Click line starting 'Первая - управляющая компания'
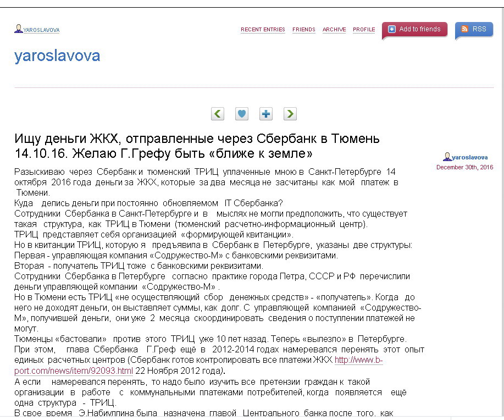This screenshot has height=420, width=504. [176, 255]
